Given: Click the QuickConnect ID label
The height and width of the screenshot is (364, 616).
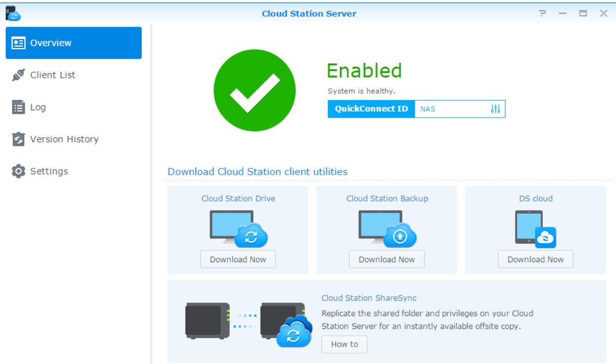Looking at the screenshot, I should [371, 109].
